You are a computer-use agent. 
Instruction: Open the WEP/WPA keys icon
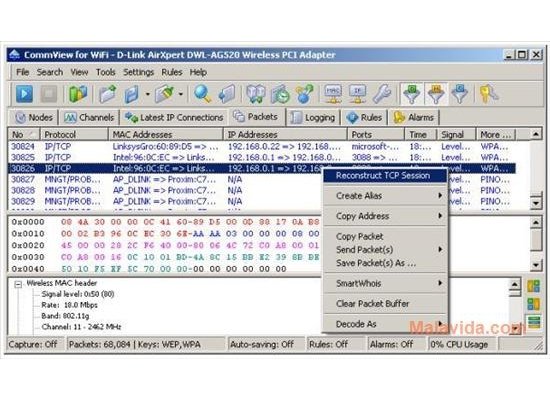click(x=489, y=94)
